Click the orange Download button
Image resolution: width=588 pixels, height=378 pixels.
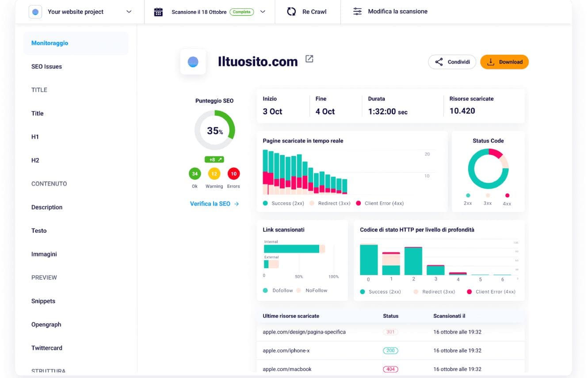[x=504, y=62]
